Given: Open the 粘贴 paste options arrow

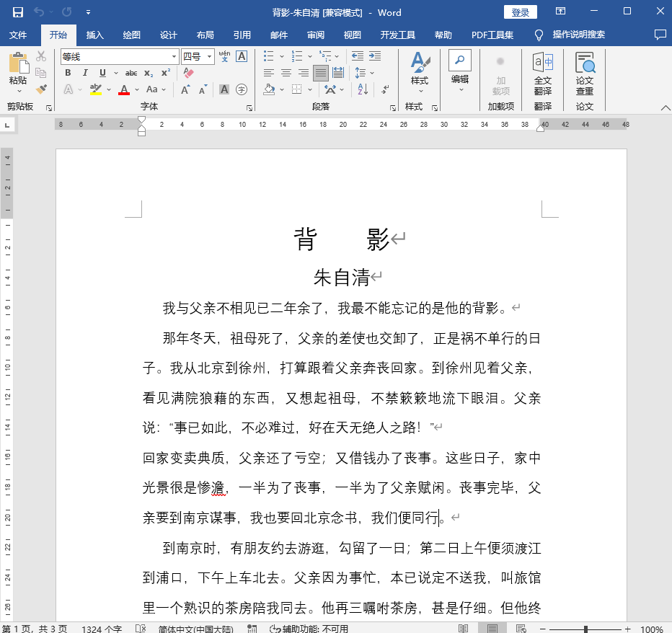Looking at the screenshot, I should 19,92.
